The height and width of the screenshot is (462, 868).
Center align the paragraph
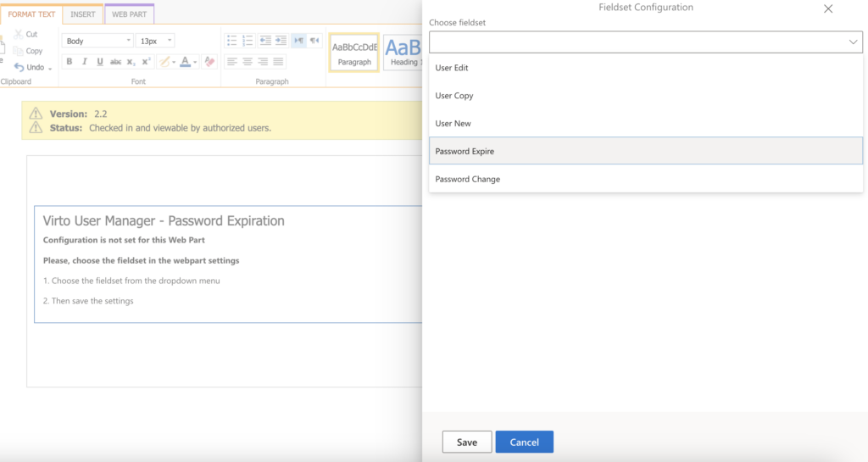click(248, 62)
